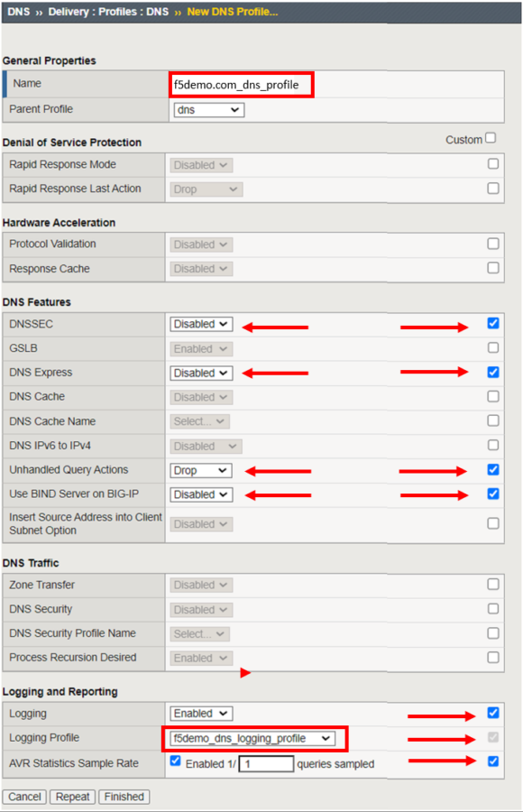Uncheck the DNSSEC custom checkbox
Image resolution: width=523 pixels, height=812 pixels.
pyautogui.click(x=492, y=321)
